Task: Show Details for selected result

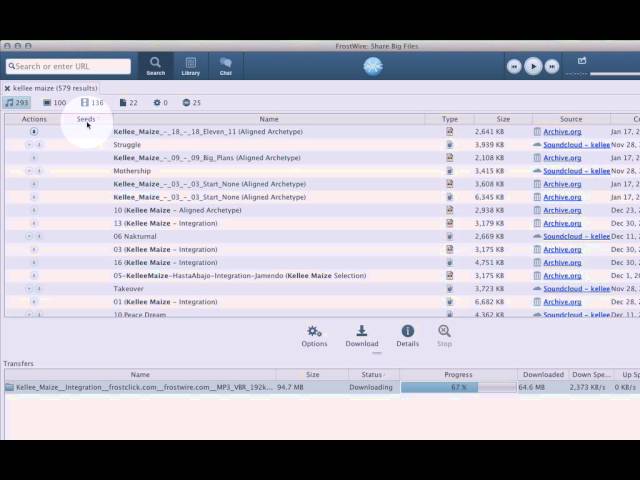Action: (x=407, y=336)
